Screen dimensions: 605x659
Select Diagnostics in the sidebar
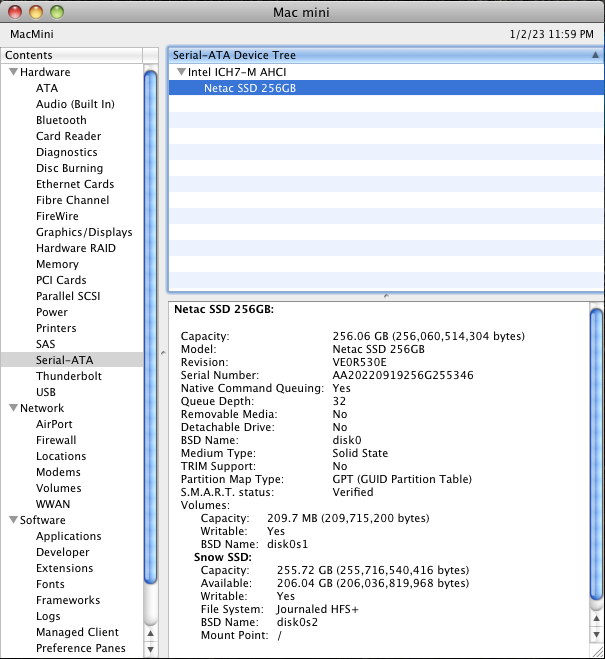coord(67,152)
